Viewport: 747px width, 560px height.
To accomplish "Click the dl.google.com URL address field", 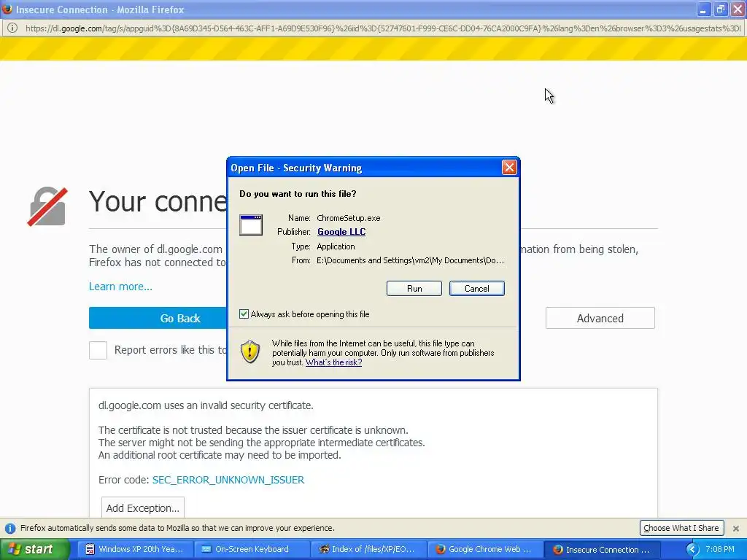I will pyautogui.click(x=384, y=28).
